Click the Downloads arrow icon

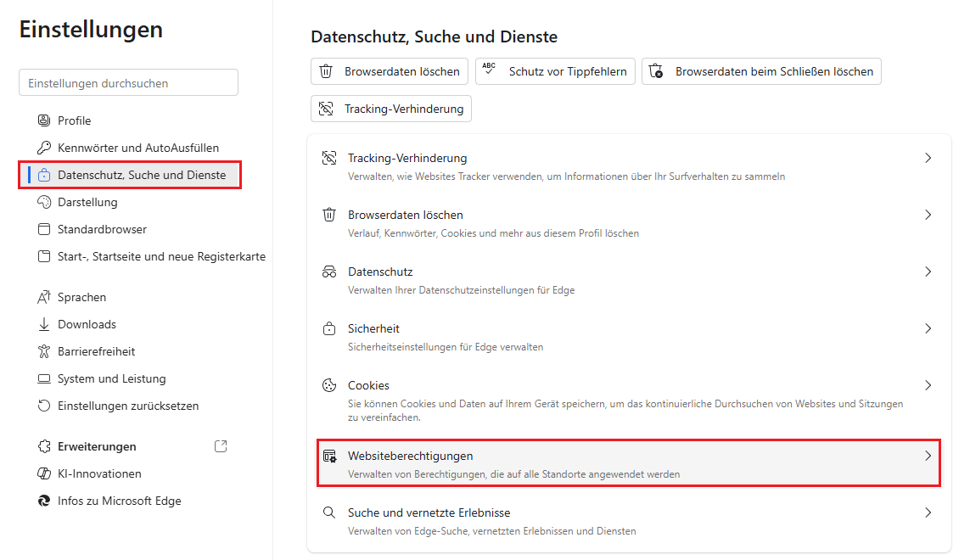click(44, 324)
